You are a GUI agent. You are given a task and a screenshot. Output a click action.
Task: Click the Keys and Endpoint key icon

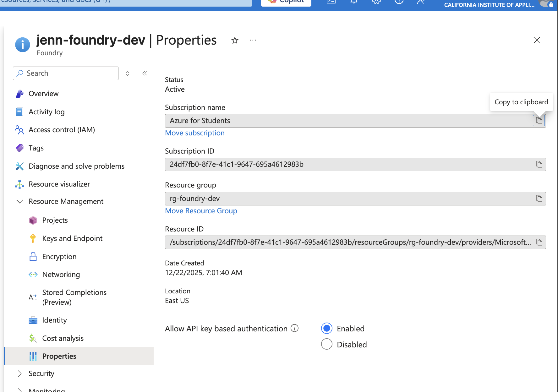pyautogui.click(x=33, y=238)
